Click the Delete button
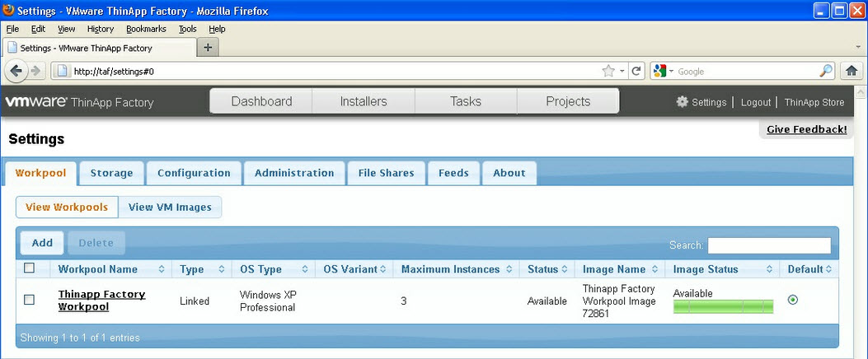This screenshot has height=359, width=868. 96,243
